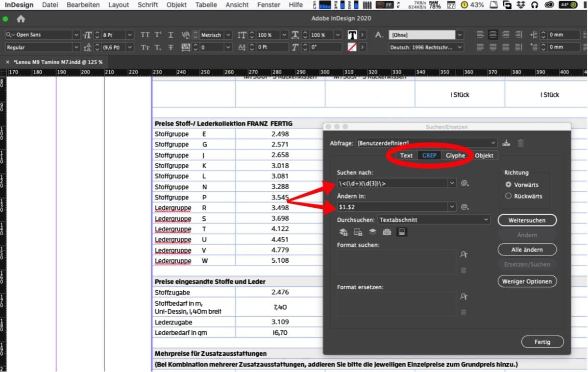The width and height of the screenshot is (588, 372).
Task: Select the Rückwärts direction radio button
Action: tap(508, 196)
